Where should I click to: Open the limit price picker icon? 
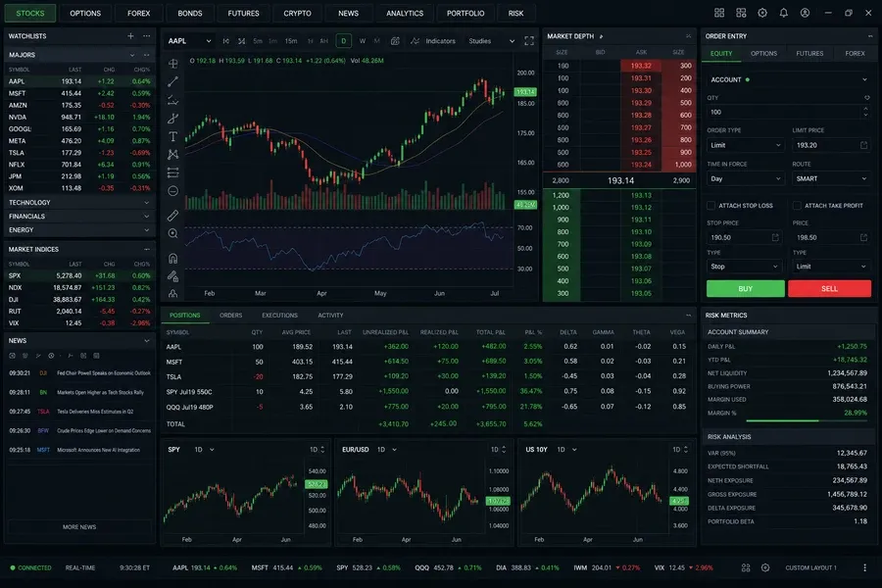pyautogui.click(x=863, y=145)
